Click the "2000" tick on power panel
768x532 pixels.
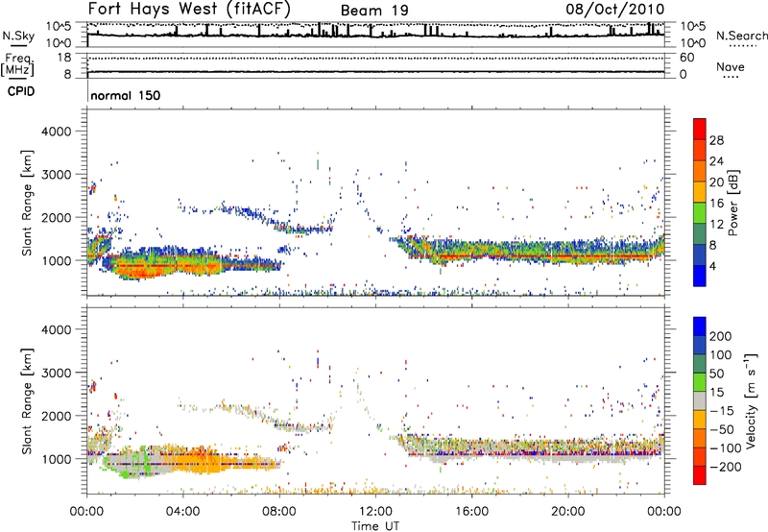coord(56,217)
